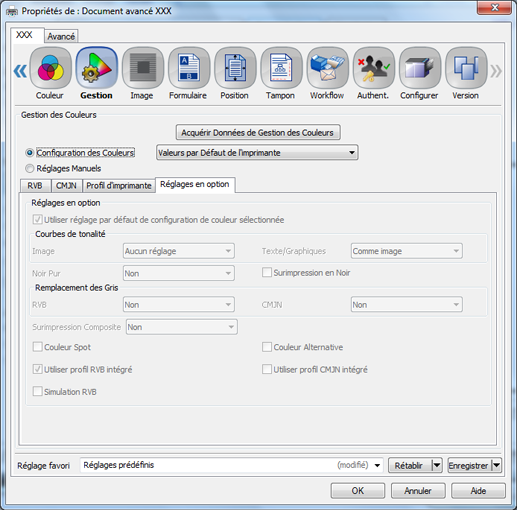Open help with Aide button
Viewport: 517px width, 510px height.
478,491
